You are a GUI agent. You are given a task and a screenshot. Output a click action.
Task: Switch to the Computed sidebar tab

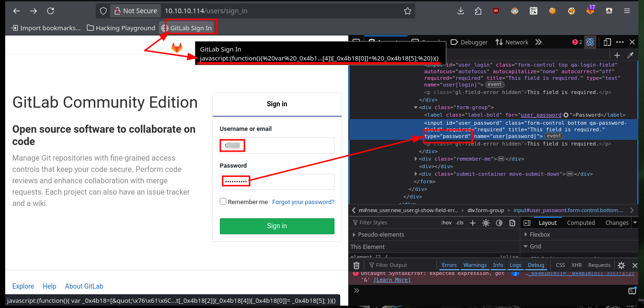point(581,223)
